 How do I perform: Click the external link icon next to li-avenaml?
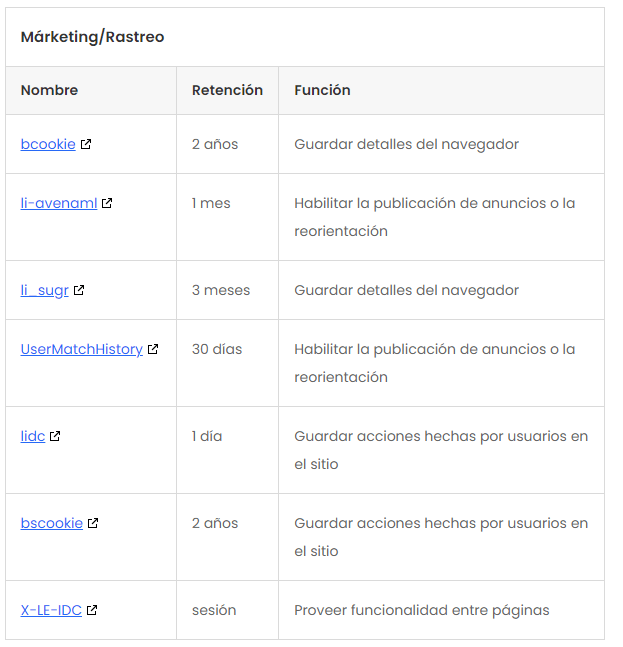click(x=107, y=203)
